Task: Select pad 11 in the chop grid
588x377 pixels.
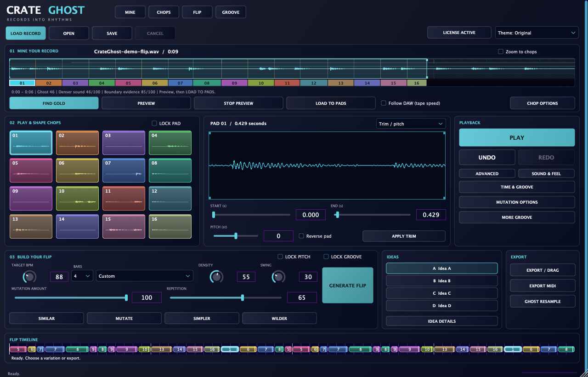Action: [x=124, y=198]
